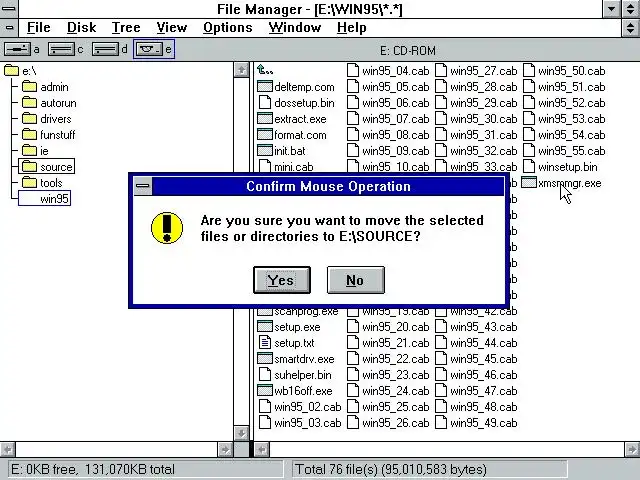Click tree pane scroll down arrow
640x480 pixels.
[x=241, y=433]
